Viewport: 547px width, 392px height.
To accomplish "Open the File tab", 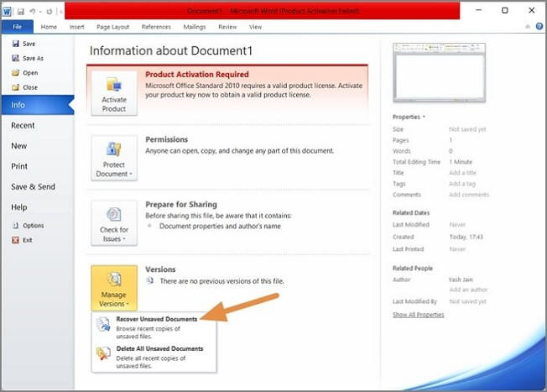I will coord(17,27).
